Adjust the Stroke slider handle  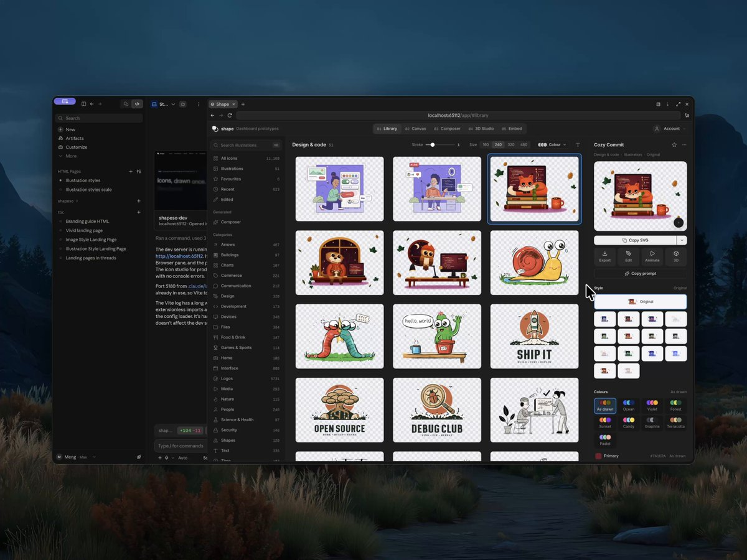432,145
